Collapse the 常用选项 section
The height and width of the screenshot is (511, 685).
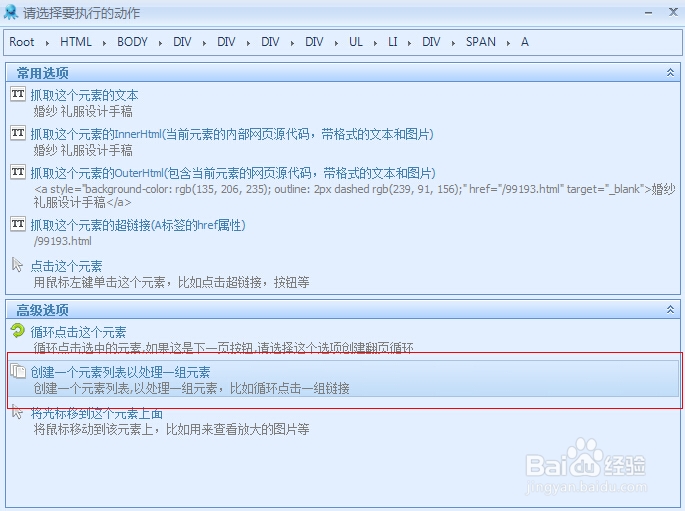click(670, 73)
